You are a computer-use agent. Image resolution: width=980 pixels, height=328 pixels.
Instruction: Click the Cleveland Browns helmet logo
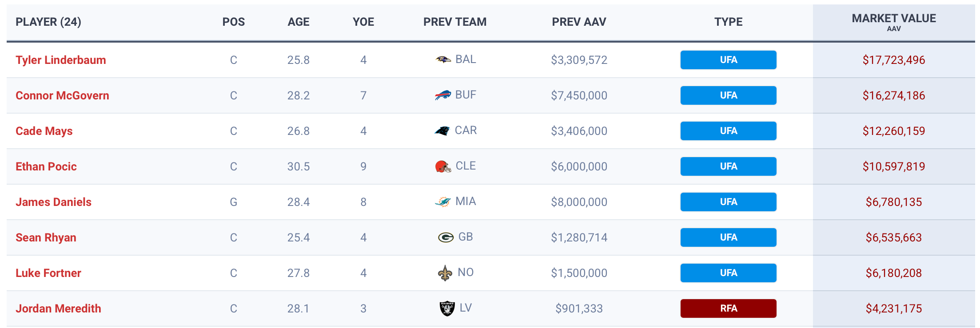tap(443, 166)
